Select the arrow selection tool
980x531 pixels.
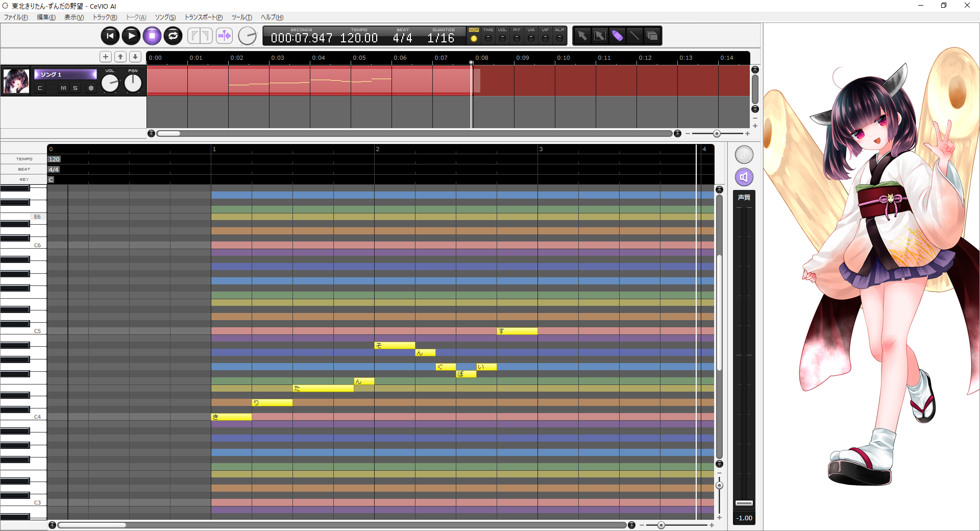(x=582, y=36)
